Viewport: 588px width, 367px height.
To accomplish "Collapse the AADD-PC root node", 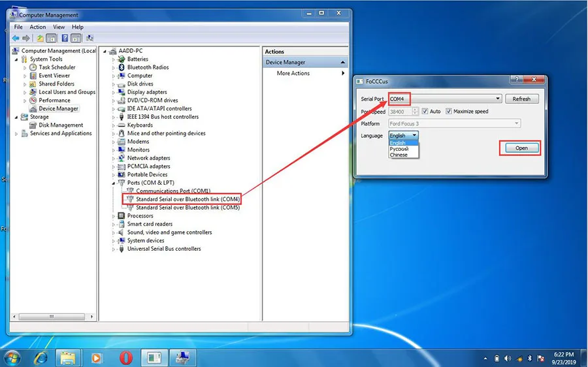I will pyautogui.click(x=105, y=51).
